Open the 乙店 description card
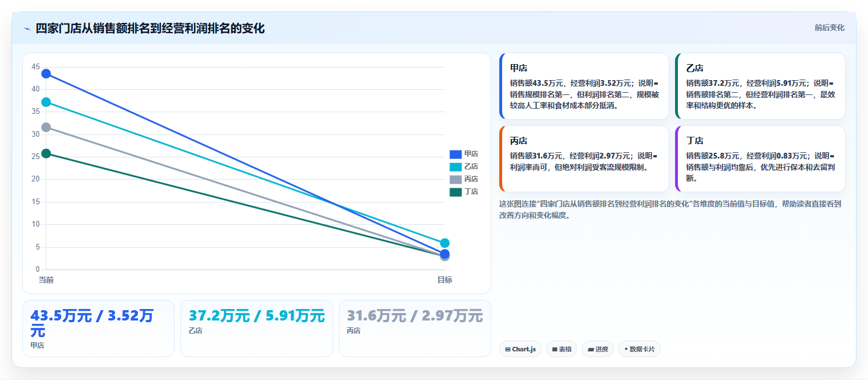The width and height of the screenshot is (868, 380). pyautogui.click(x=760, y=86)
